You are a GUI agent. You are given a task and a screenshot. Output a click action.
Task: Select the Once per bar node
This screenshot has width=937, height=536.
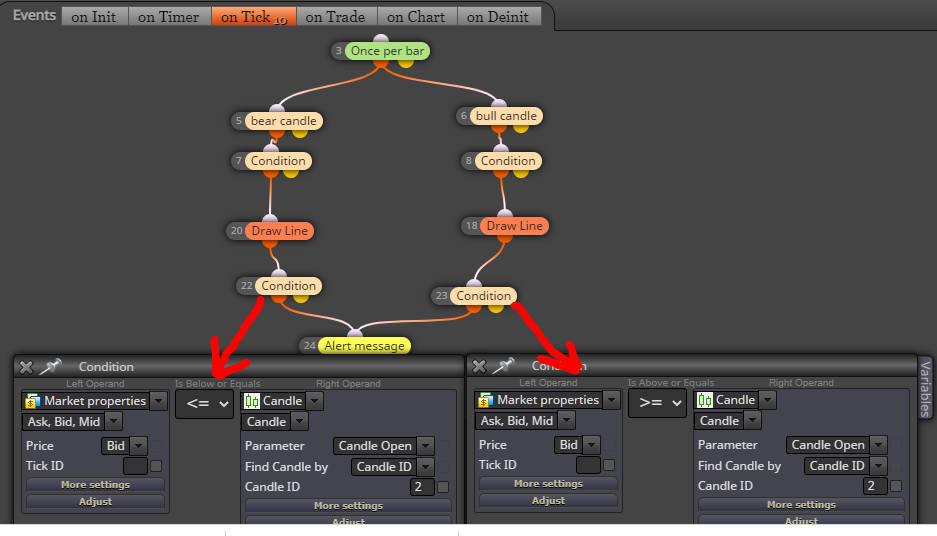[387, 51]
